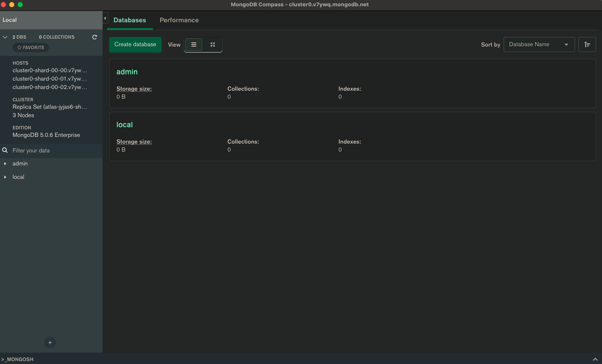
Task: Expand the local database tree item
Action: tap(5, 177)
